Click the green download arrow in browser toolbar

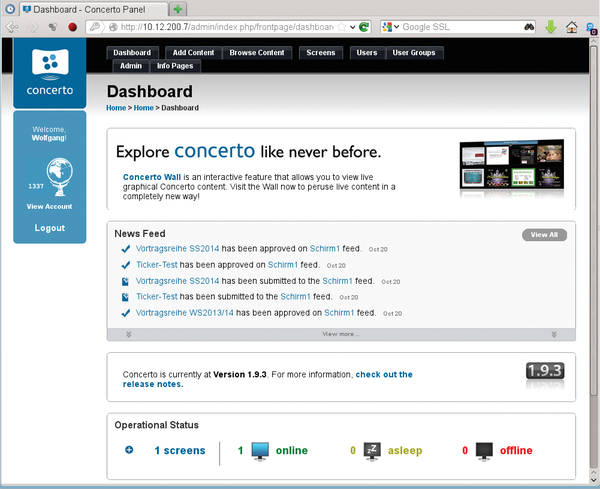tap(551, 27)
